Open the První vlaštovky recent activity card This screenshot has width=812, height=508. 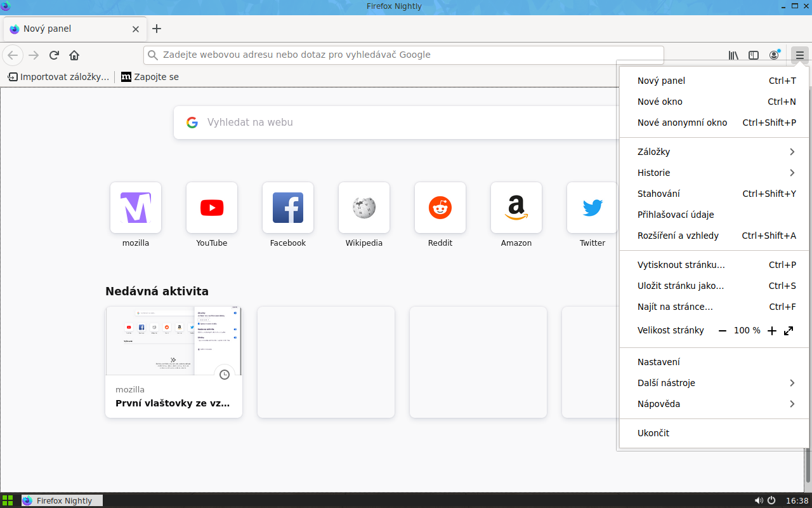tap(174, 362)
